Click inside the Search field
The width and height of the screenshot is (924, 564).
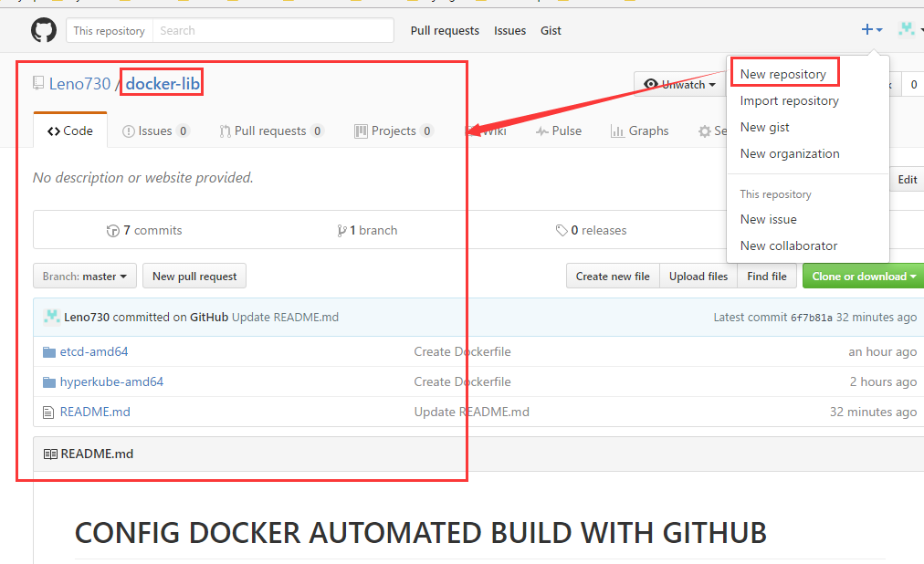(x=273, y=31)
